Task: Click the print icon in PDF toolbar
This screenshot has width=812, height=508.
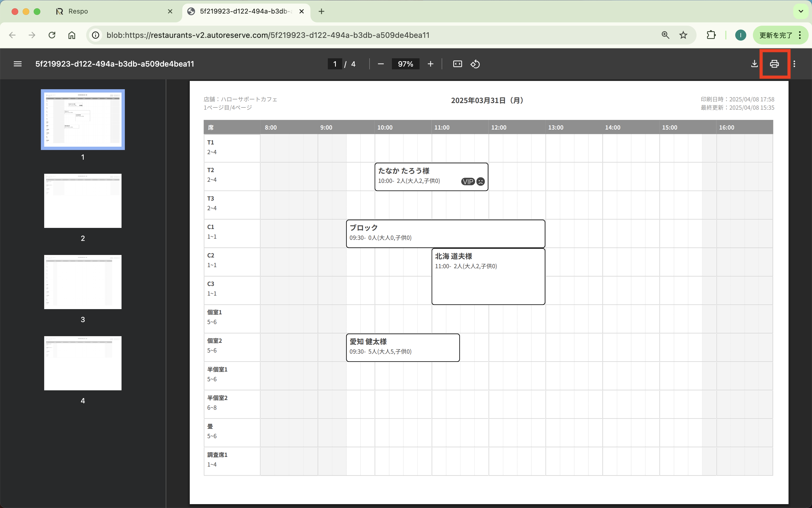Action: tap(774, 64)
